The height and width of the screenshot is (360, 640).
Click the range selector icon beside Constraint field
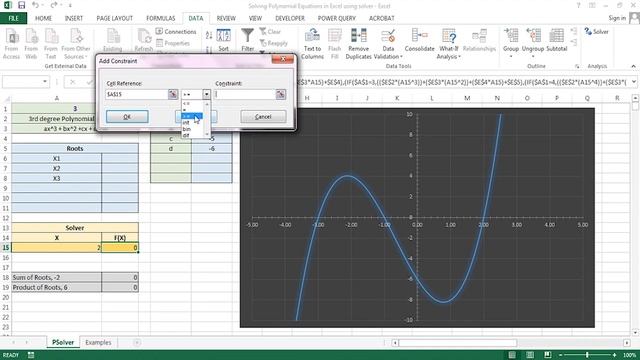[x=280, y=94]
